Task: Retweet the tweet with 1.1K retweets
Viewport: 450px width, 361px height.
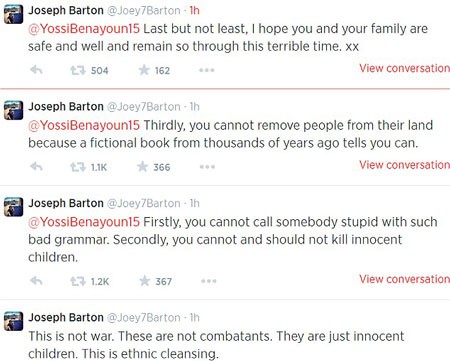Action: (x=78, y=167)
